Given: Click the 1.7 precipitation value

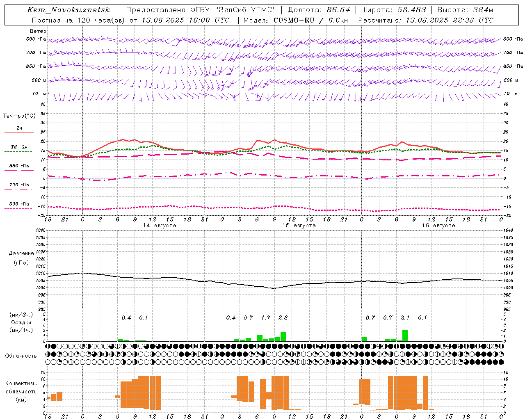Looking at the screenshot, I should tap(266, 318).
